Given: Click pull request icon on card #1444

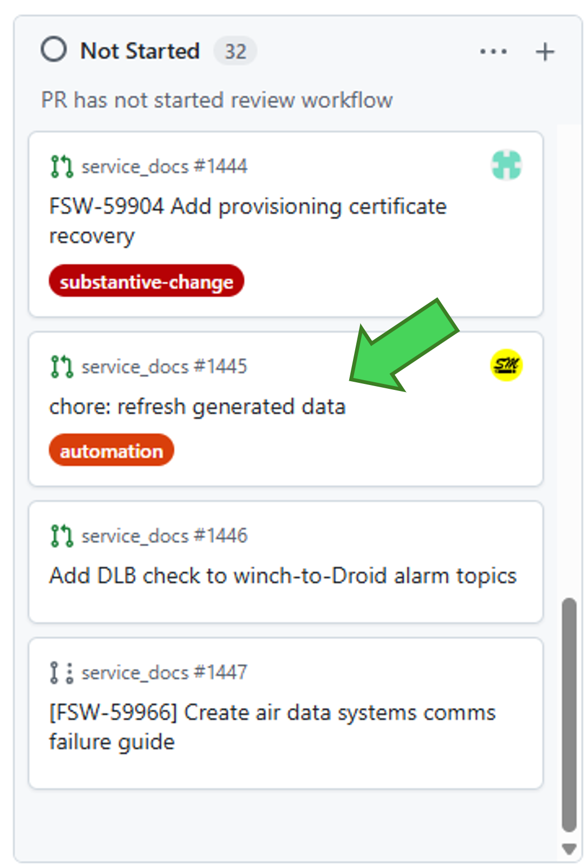Looking at the screenshot, I should [x=62, y=166].
